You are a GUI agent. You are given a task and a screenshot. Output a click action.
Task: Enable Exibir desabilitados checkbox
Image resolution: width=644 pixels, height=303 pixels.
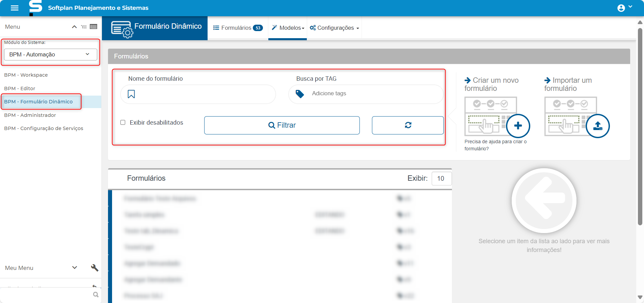[x=123, y=122]
